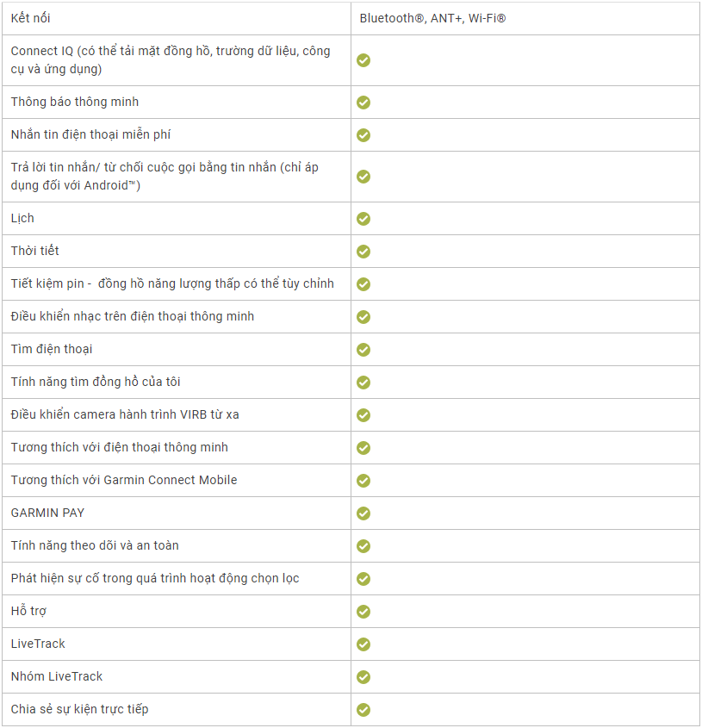This screenshot has height=728, width=702.
Task: Select the Điều khiển nhạc trên điện thoại label
Action: click(x=133, y=316)
